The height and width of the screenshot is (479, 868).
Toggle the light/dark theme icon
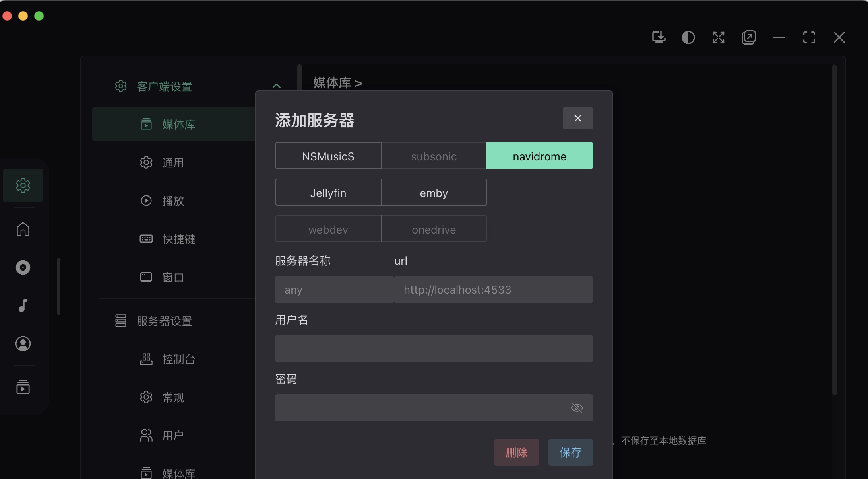point(688,37)
